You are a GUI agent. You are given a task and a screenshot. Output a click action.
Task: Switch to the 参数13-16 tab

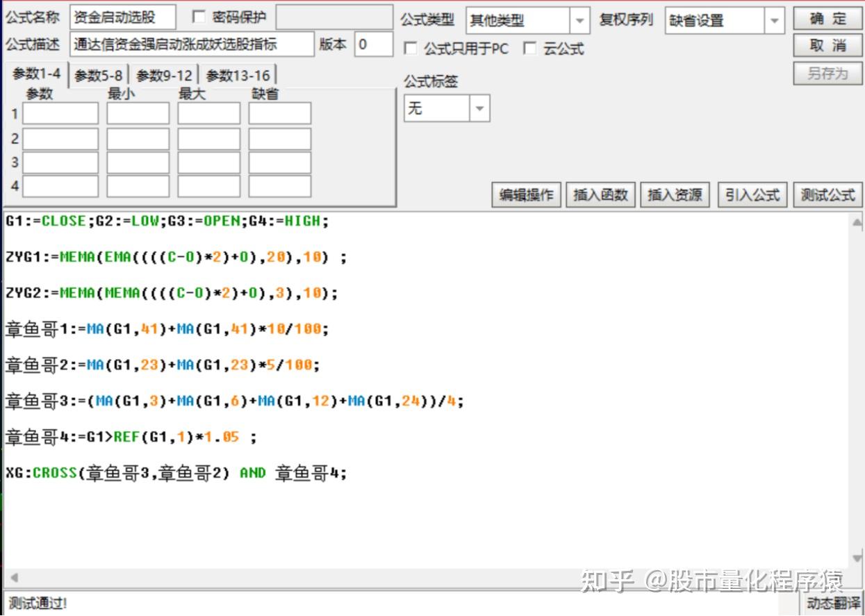tap(238, 75)
